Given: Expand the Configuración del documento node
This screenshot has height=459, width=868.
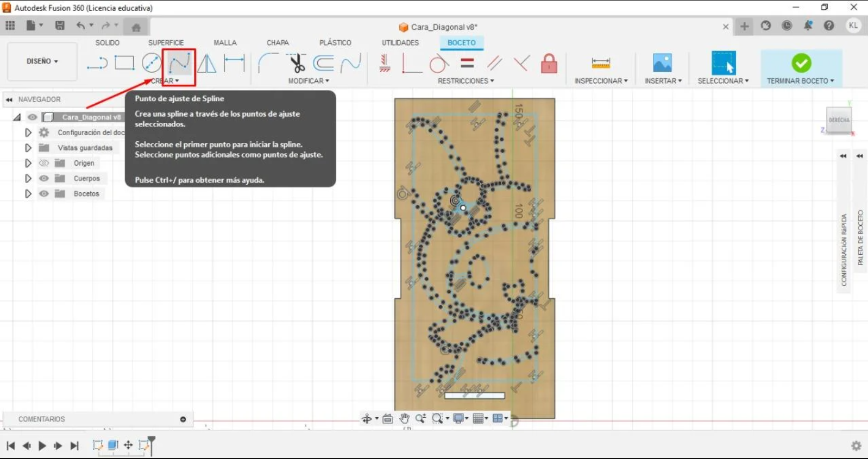Looking at the screenshot, I should [28, 133].
